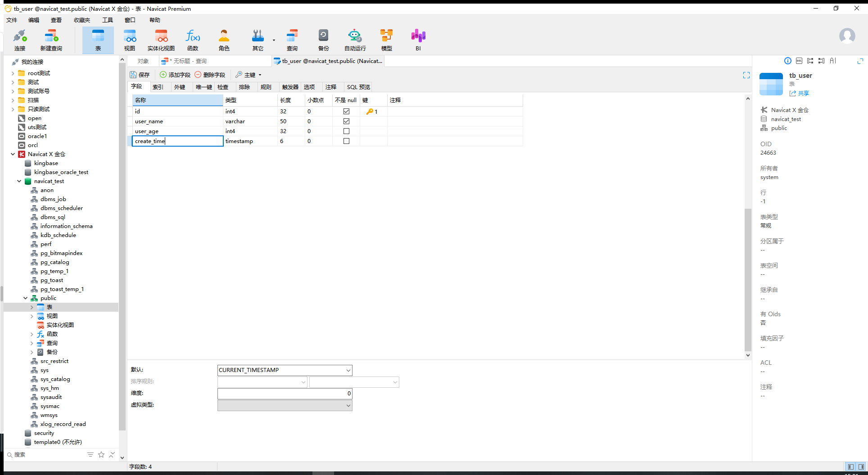Click the user avatar icon
This screenshot has height=475, width=868.
coord(847,36)
